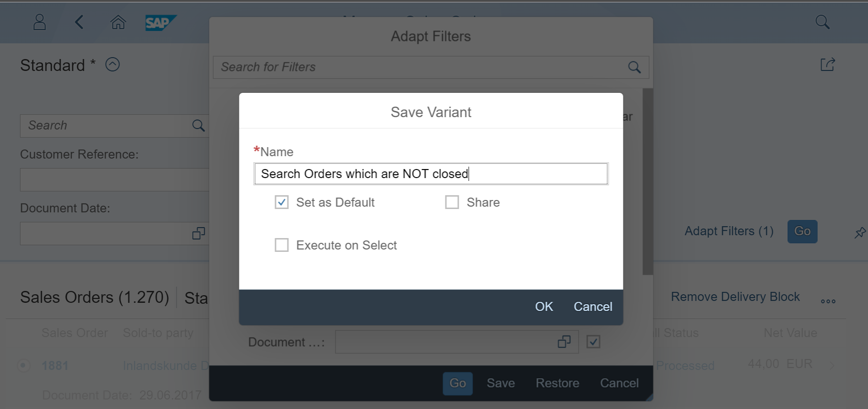868x409 pixels.
Task: Open the more actions ellipsis icon
Action: point(828,301)
